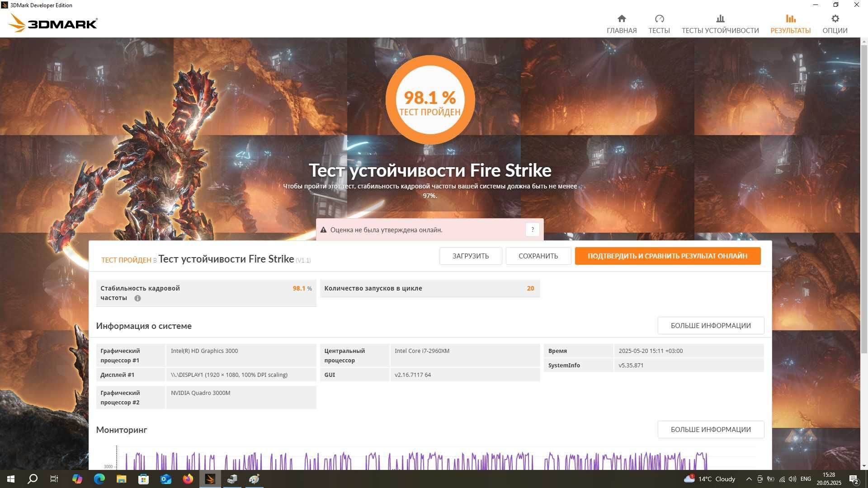
Task: Click the Meet Now camera tray icon
Action: point(760,479)
